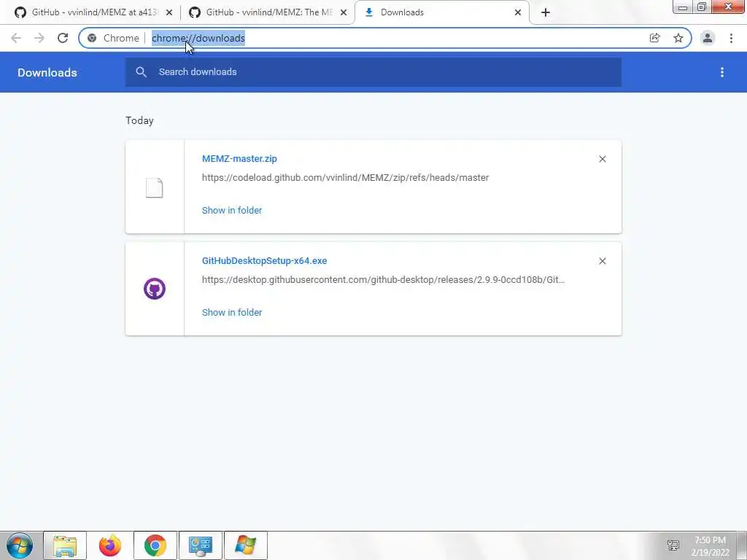Reload the Downloads page

[x=63, y=38]
